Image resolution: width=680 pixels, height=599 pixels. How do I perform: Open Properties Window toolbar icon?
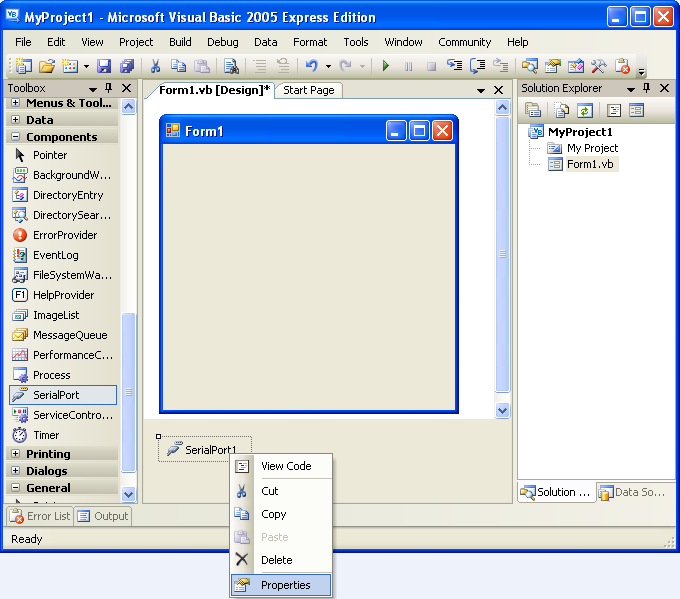[x=552, y=66]
